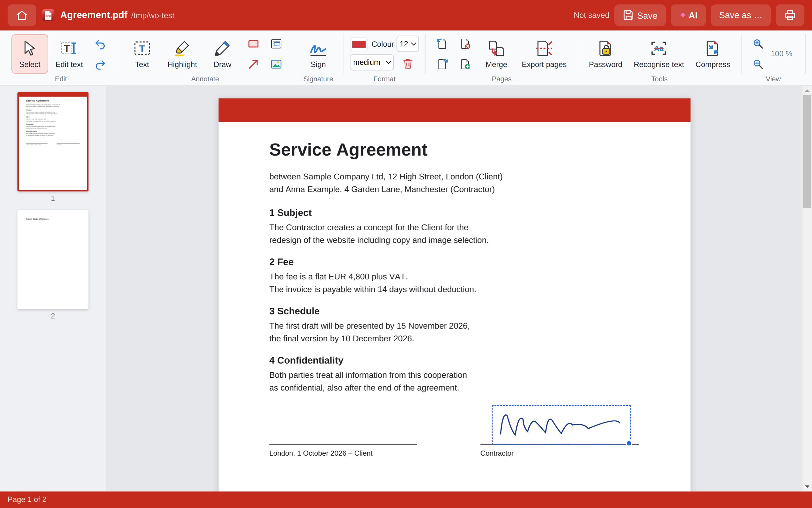The image size is (812, 508).
Task: Click the scrollbar down arrow
Action: point(807,486)
